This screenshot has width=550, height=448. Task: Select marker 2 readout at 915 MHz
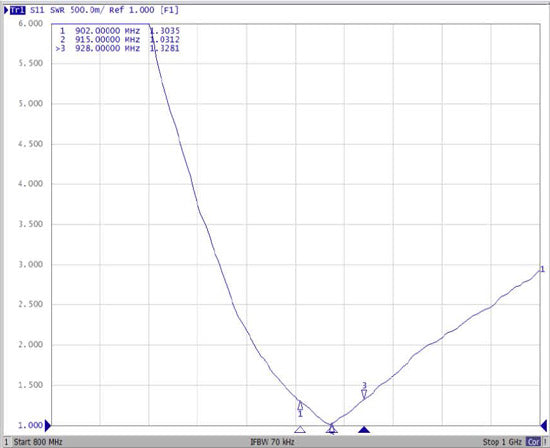click(x=119, y=40)
